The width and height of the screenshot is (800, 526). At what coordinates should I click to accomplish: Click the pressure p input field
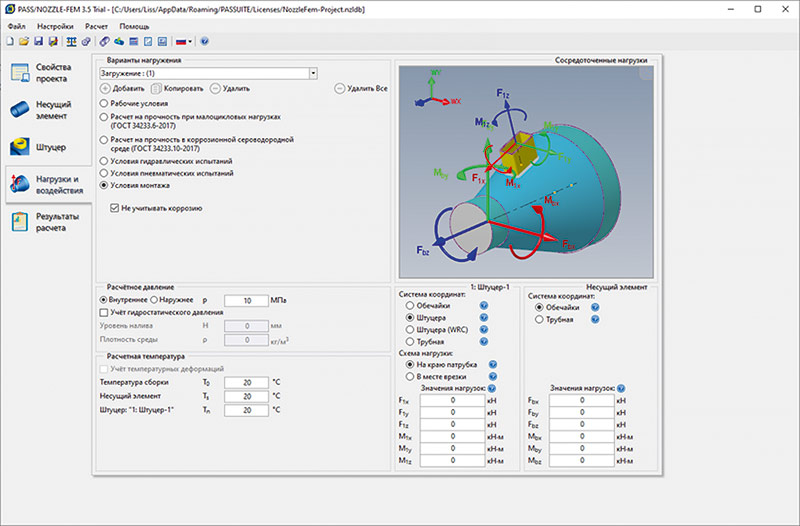pos(246,300)
